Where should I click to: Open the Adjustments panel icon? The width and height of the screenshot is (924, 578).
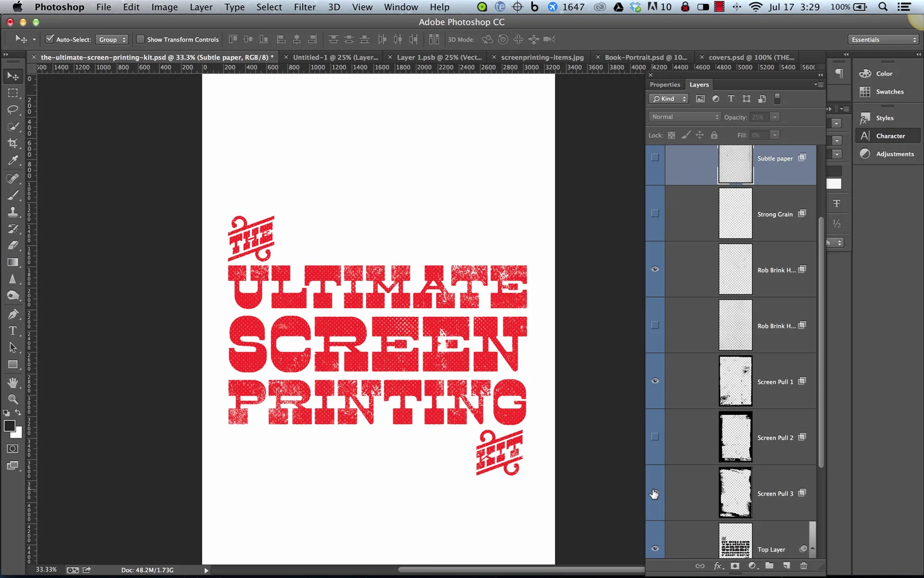click(865, 154)
